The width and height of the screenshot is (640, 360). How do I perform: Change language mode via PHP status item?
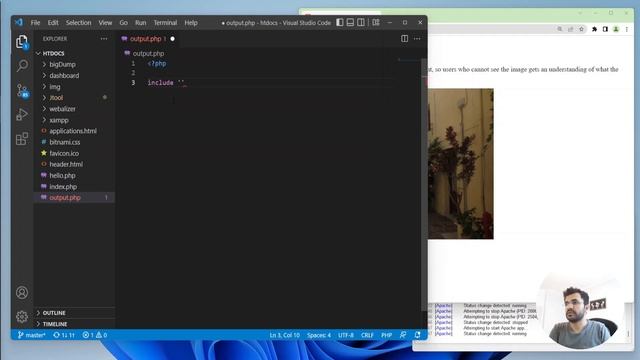[x=386, y=335]
